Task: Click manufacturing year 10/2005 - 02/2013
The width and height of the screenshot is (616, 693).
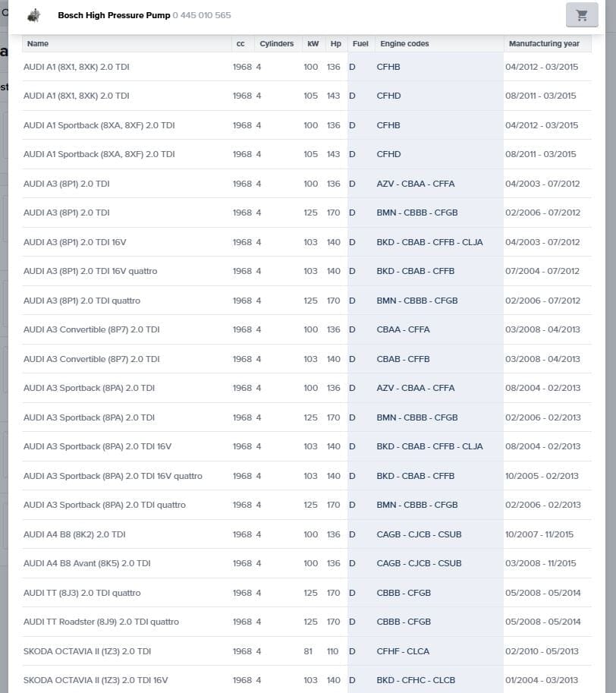Action: tap(542, 476)
